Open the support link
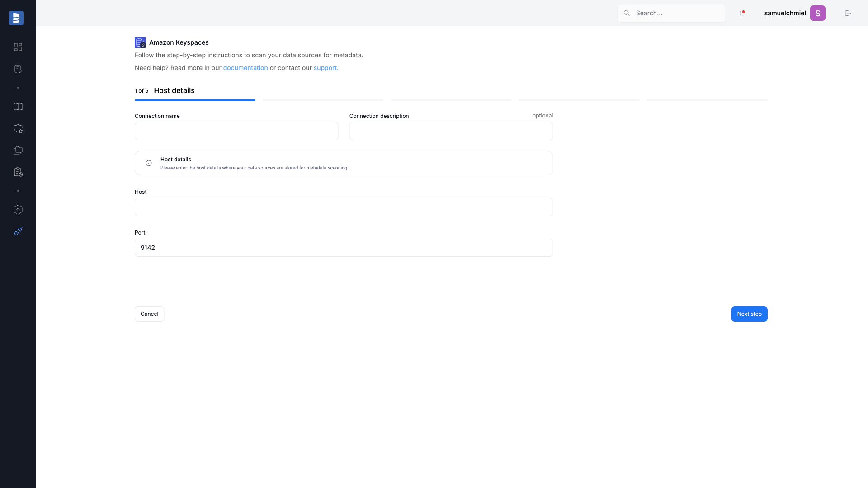868x488 pixels. (x=326, y=68)
